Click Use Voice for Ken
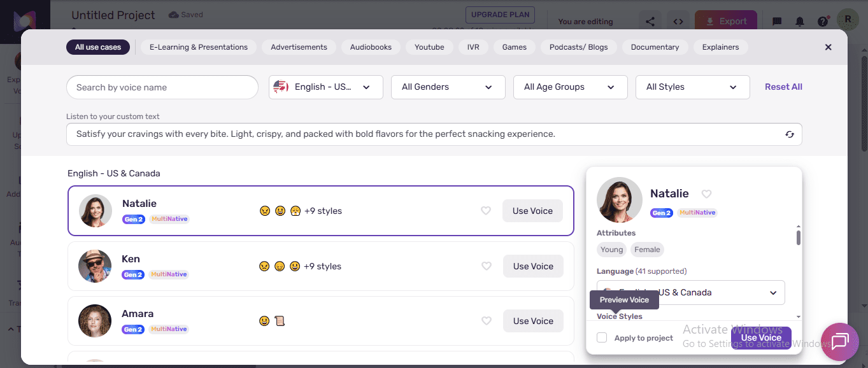Screen dimensions: 868x368 click(x=533, y=266)
